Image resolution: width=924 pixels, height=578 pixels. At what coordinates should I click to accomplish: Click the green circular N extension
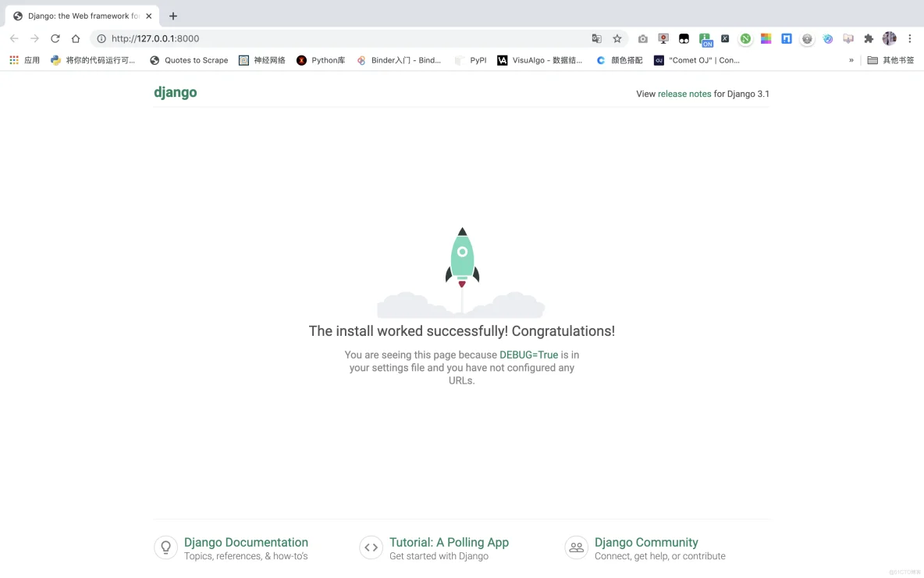[745, 39]
